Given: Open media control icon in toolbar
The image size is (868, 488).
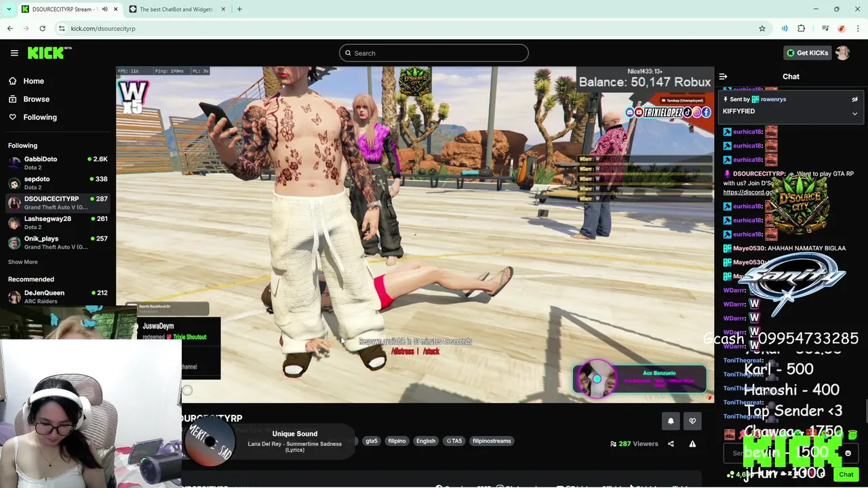Looking at the screenshot, I should click(x=825, y=28).
